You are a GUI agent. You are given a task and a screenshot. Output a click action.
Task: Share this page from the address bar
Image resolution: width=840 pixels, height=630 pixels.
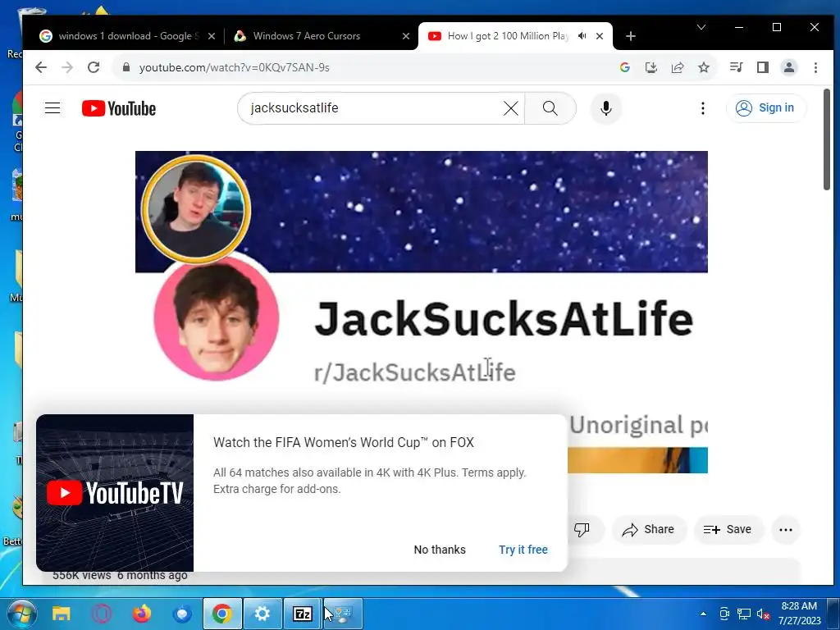pyautogui.click(x=677, y=67)
